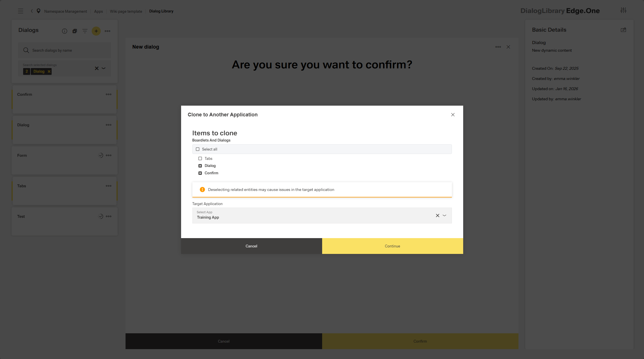
Task: Navigate to the Apps breadcrumb
Action: tap(98, 11)
